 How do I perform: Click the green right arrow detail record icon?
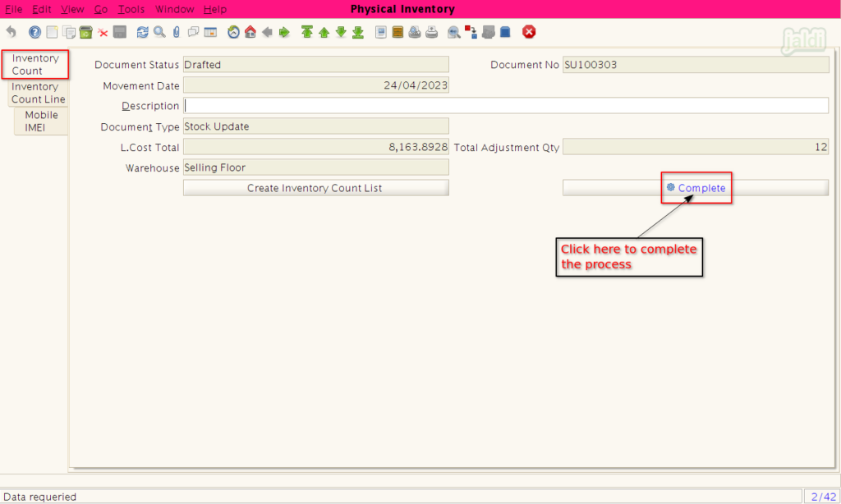pyautogui.click(x=284, y=32)
